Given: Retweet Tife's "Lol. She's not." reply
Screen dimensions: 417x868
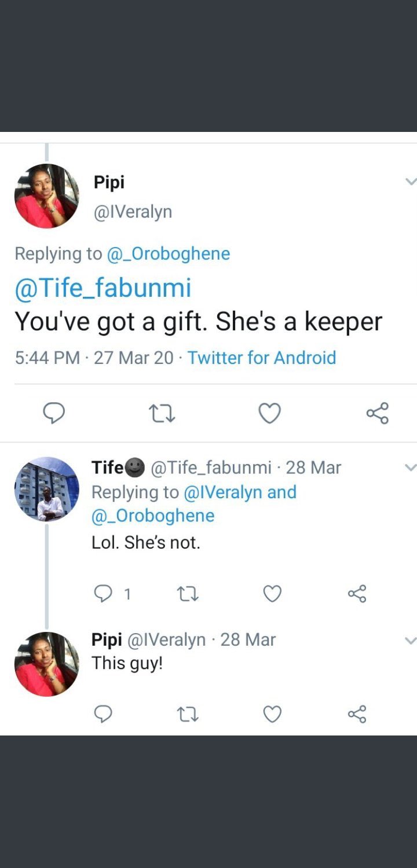Looking at the screenshot, I should [x=188, y=594].
